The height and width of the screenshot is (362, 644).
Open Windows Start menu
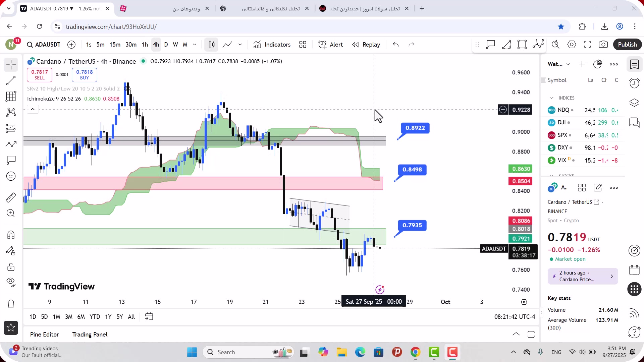tap(192, 352)
